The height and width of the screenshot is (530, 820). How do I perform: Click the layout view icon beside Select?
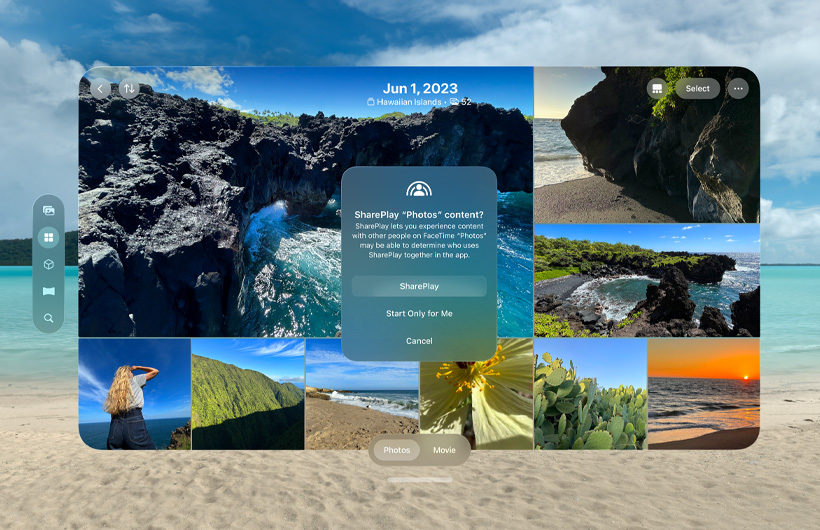point(656,88)
